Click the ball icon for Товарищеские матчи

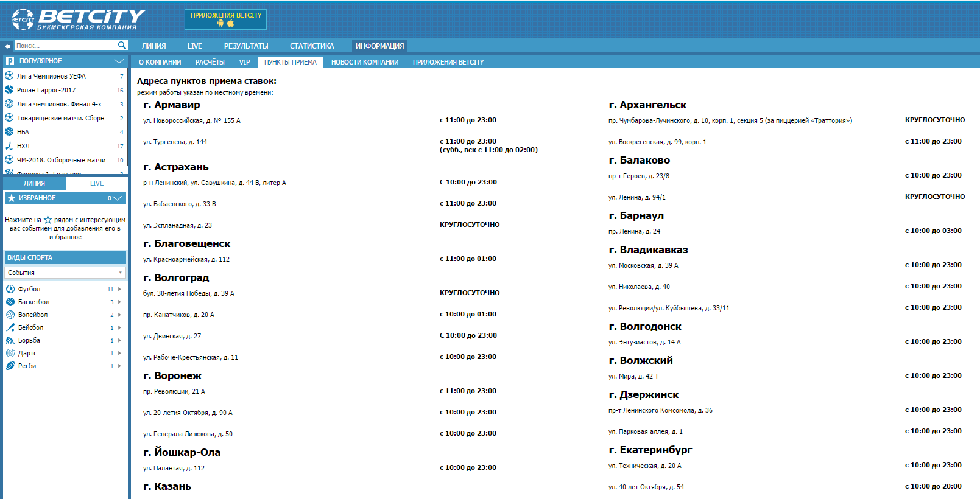(x=9, y=118)
